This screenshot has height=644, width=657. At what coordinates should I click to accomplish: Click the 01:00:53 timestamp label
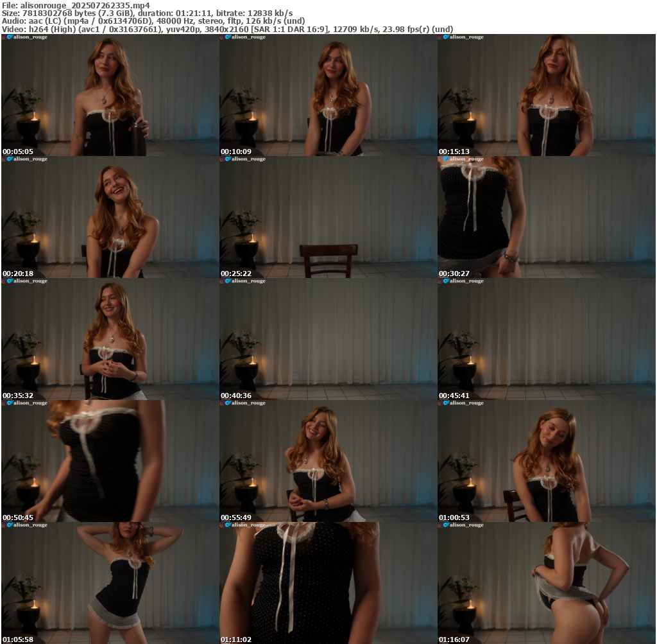(454, 518)
